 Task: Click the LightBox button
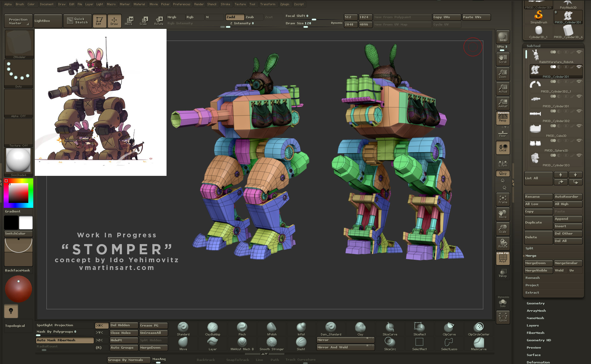(48, 21)
